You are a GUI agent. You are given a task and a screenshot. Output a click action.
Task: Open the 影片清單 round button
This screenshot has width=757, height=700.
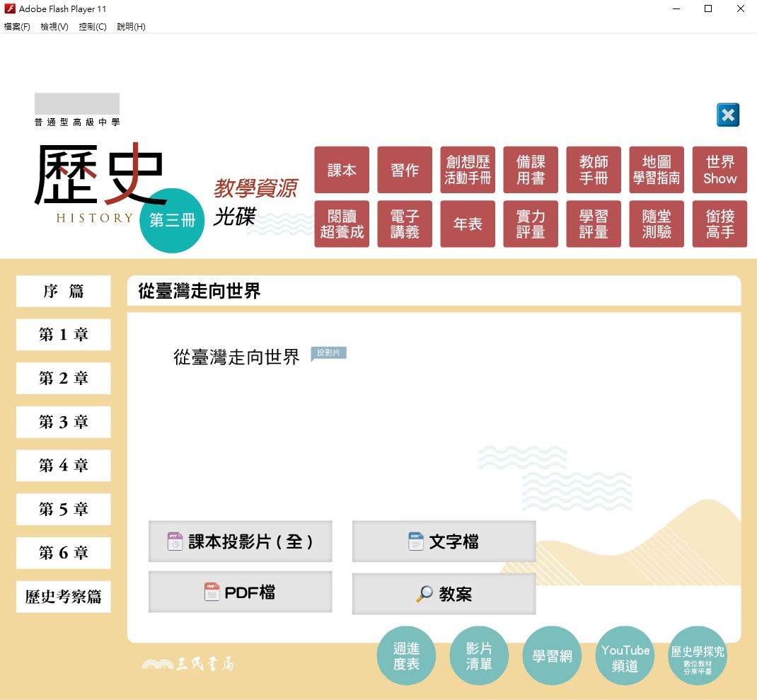click(x=479, y=655)
